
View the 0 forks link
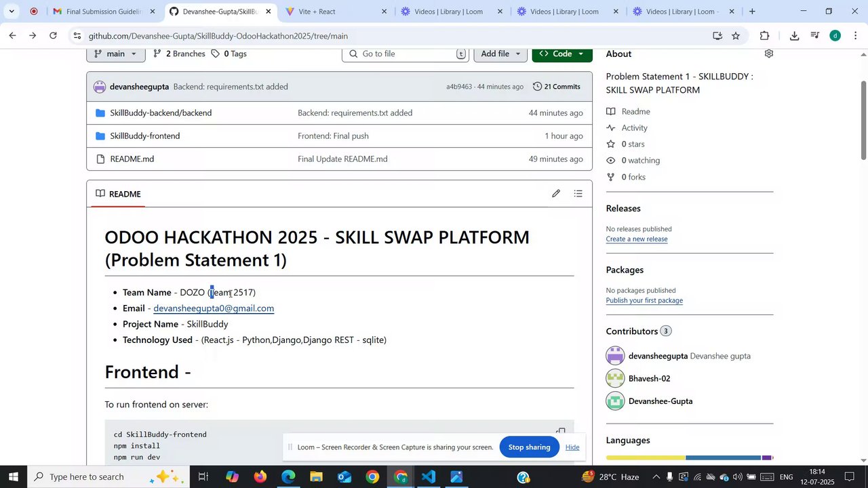point(626,178)
